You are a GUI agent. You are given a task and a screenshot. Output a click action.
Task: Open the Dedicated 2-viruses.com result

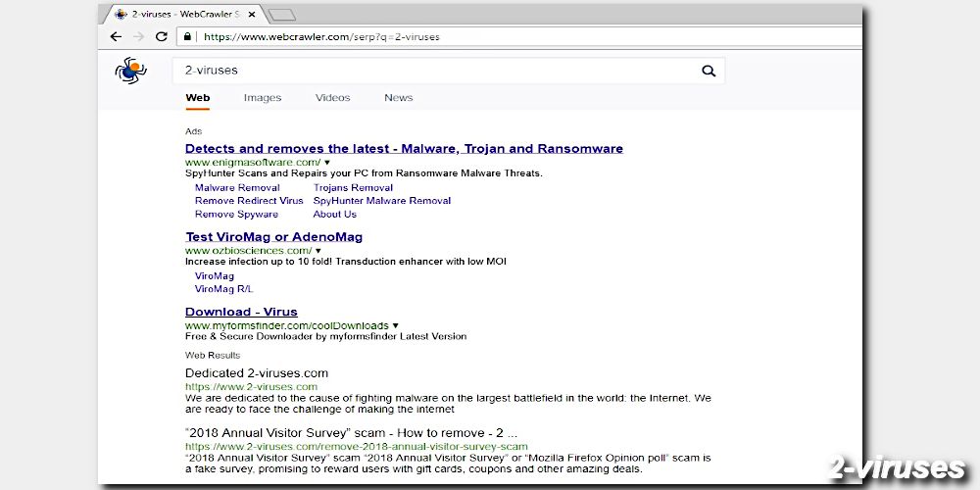click(x=256, y=373)
